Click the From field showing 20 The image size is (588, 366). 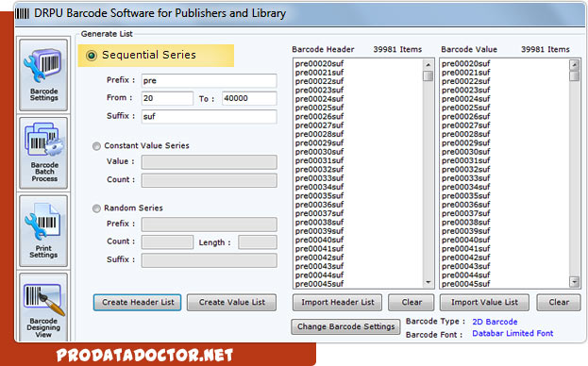[167, 98]
